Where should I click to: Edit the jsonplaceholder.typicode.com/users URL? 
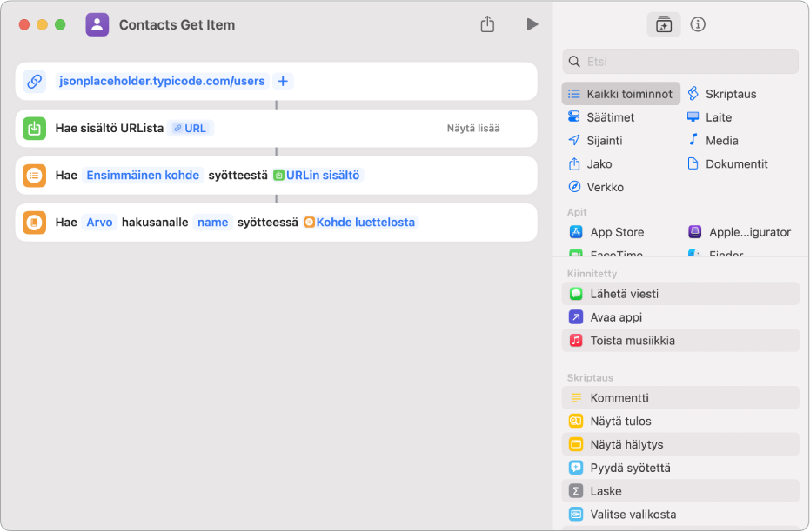pyautogui.click(x=162, y=81)
